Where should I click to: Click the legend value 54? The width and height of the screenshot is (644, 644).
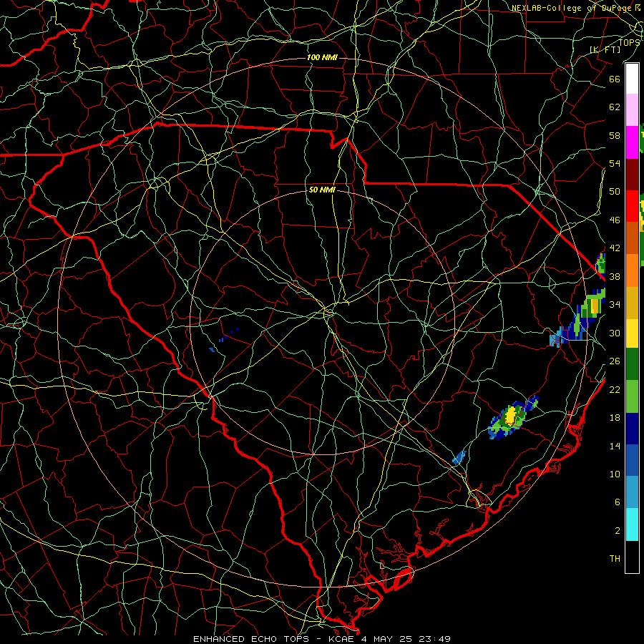[x=615, y=163]
